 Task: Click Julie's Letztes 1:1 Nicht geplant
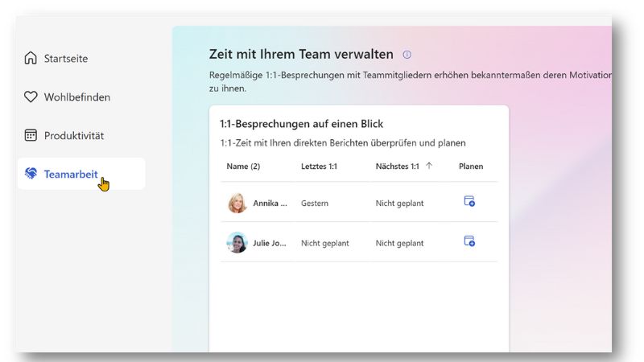pos(325,243)
